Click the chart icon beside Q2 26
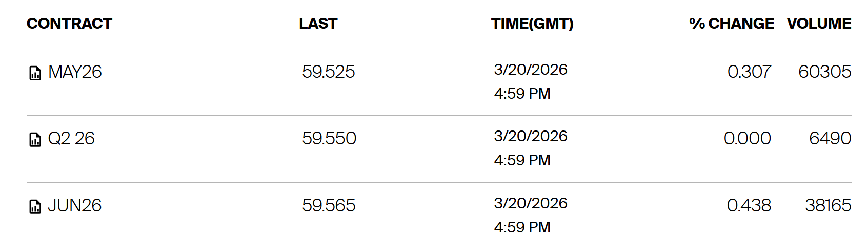868x241 pixels. coord(35,139)
